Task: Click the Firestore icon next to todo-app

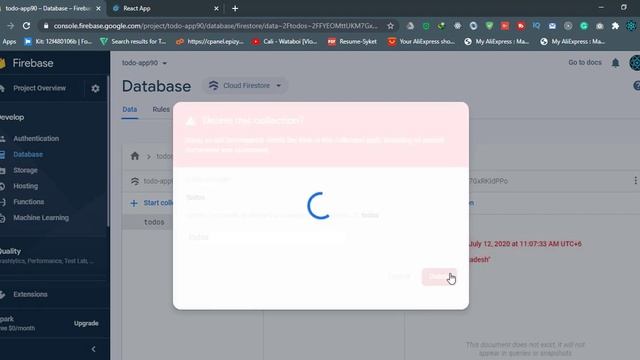Action: pyautogui.click(x=135, y=181)
